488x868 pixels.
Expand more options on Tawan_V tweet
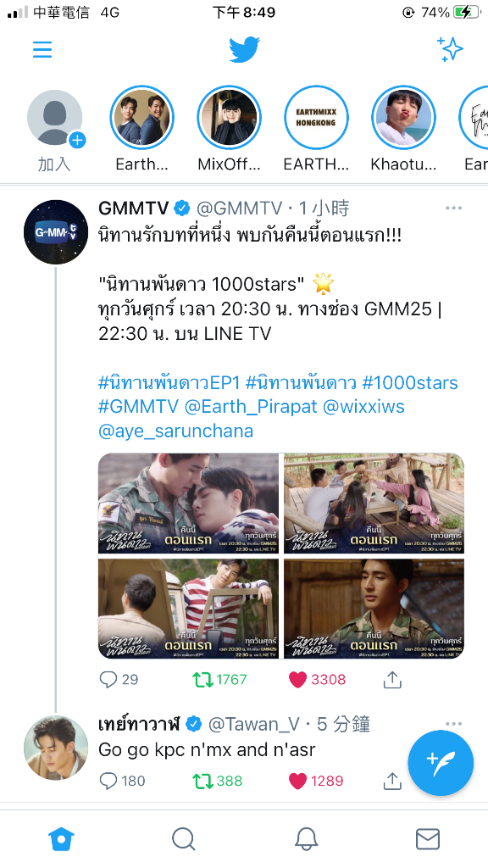pos(454,724)
